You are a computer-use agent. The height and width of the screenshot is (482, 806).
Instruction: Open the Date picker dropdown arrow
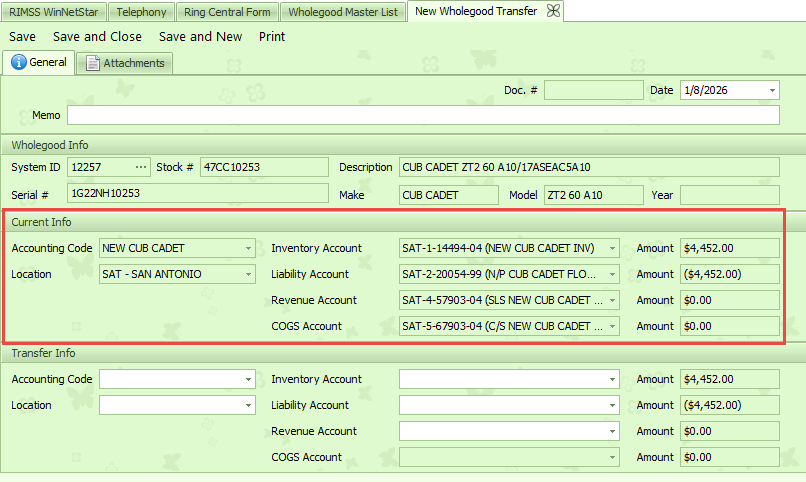click(x=772, y=90)
